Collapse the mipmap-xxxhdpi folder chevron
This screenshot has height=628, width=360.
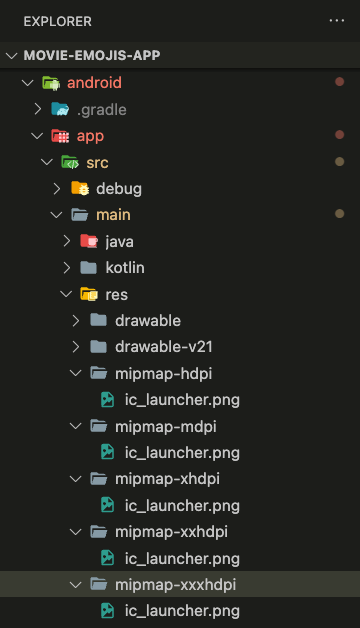tap(76, 585)
